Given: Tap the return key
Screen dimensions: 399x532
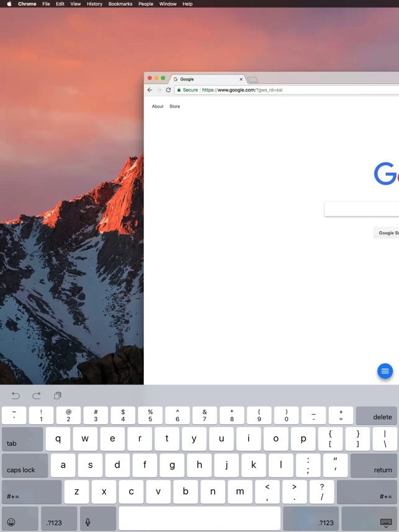Looking at the screenshot, I should point(374,466).
